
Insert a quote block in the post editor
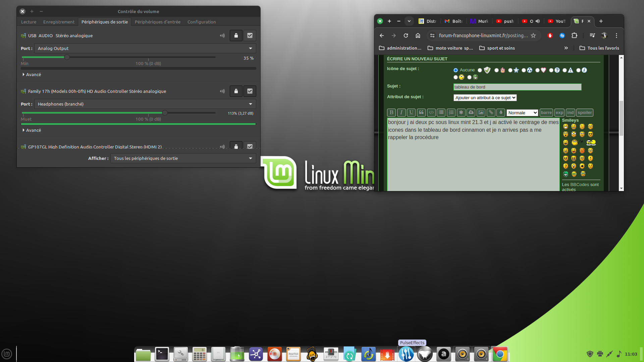(421, 113)
